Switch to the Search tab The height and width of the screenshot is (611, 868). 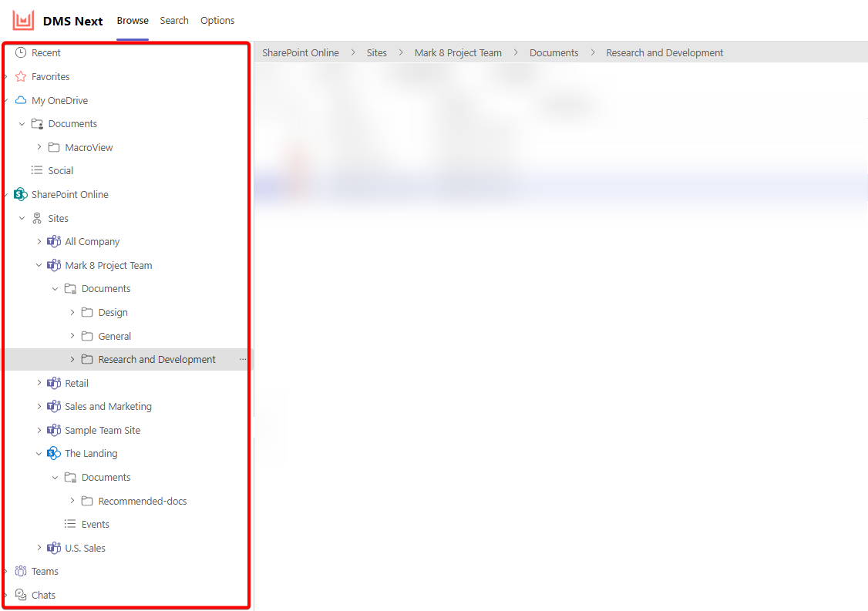coord(174,20)
